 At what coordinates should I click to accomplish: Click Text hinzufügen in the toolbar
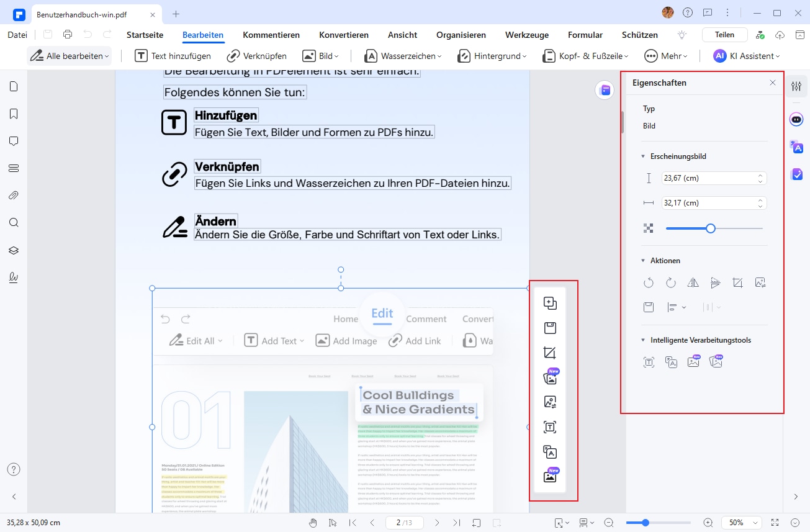point(173,56)
